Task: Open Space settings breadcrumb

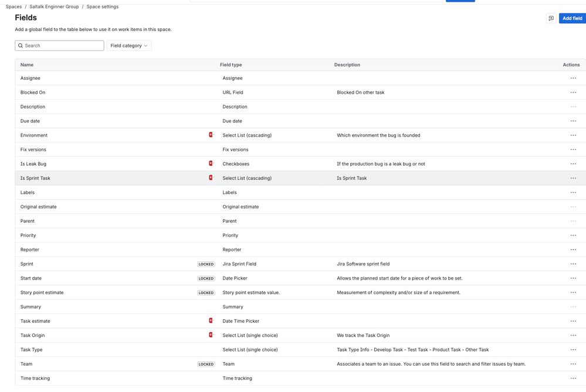Action: 103,6
